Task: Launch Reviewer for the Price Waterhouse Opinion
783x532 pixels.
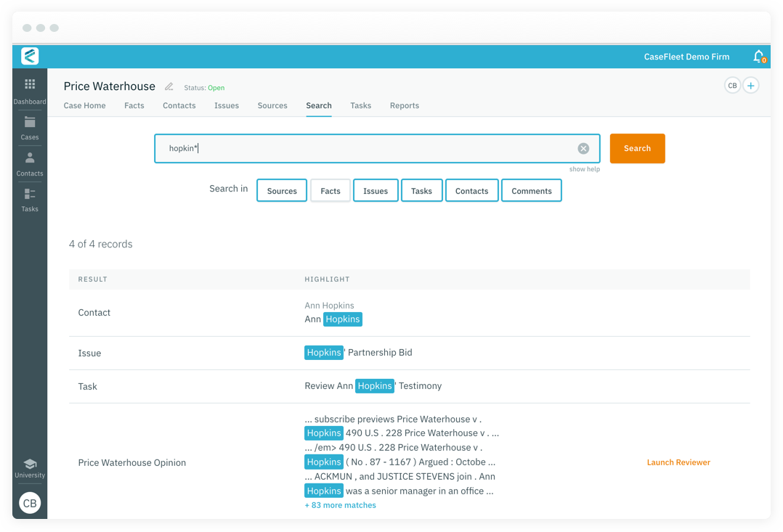Action: click(678, 462)
